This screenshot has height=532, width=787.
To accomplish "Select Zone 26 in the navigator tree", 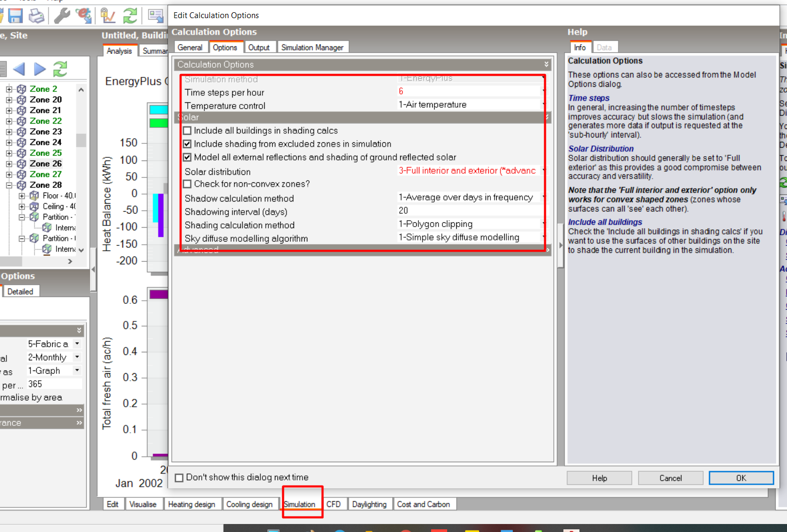I will point(46,164).
